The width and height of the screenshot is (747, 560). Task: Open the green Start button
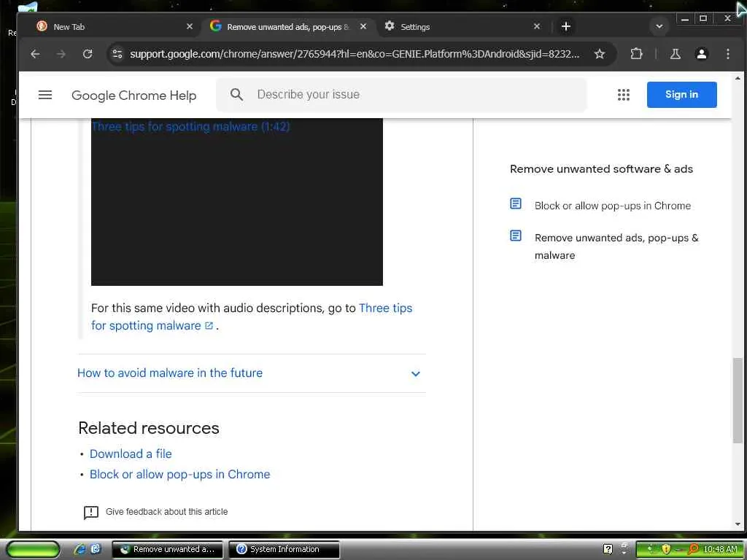coord(32,549)
